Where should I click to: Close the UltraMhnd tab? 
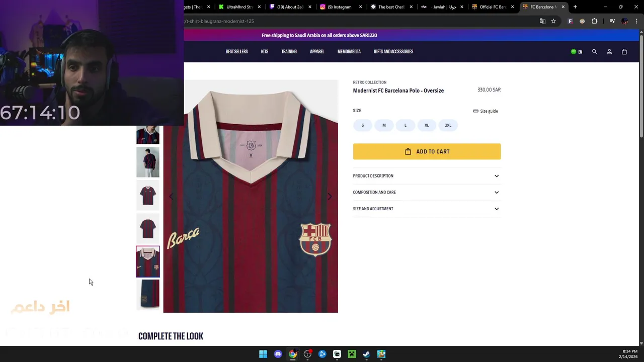point(260,7)
